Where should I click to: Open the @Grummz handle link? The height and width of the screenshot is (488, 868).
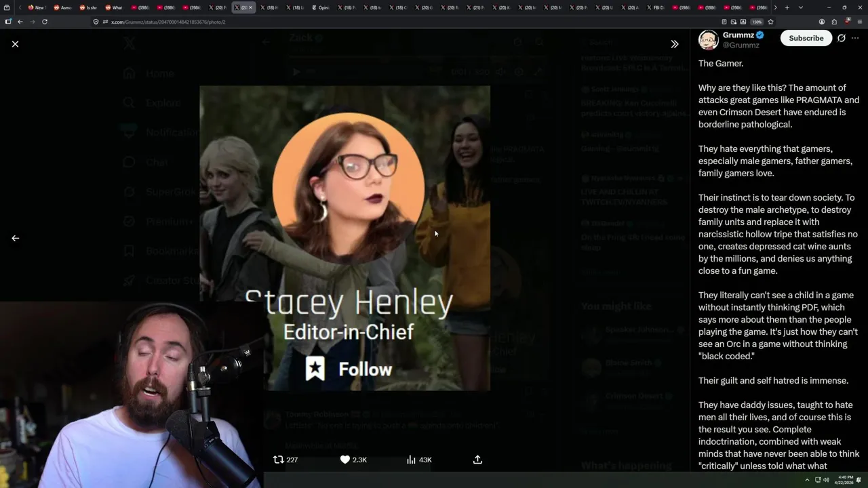click(741, 45)
